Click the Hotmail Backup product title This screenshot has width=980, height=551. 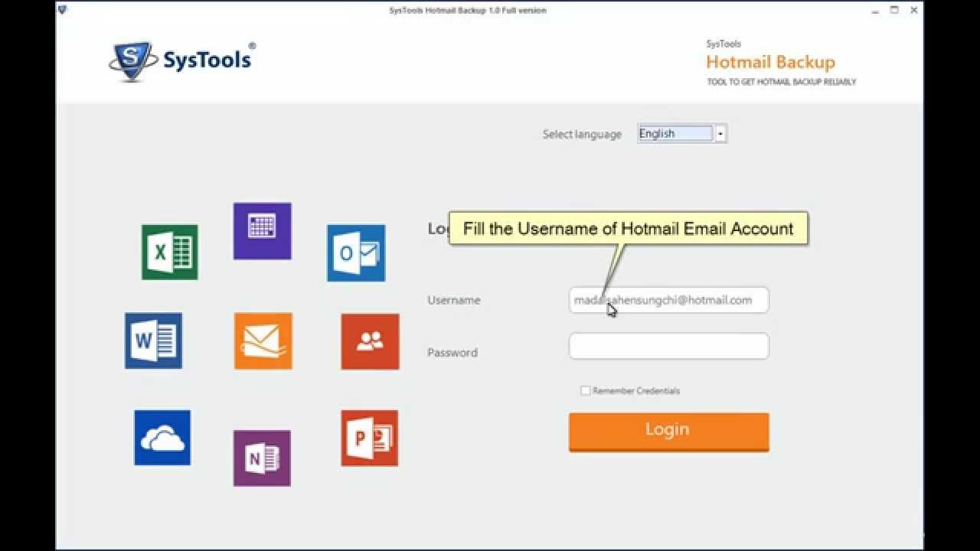[770, 63]
